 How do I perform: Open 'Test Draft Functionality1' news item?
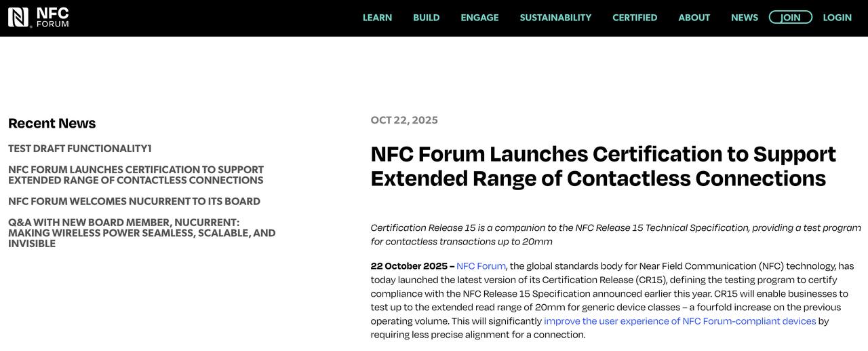80,148
